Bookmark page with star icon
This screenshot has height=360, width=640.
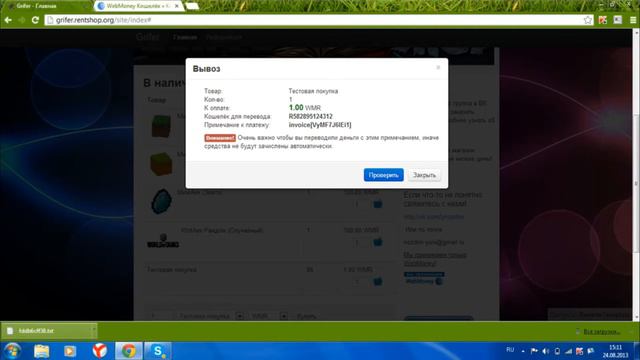coord(587,20)
